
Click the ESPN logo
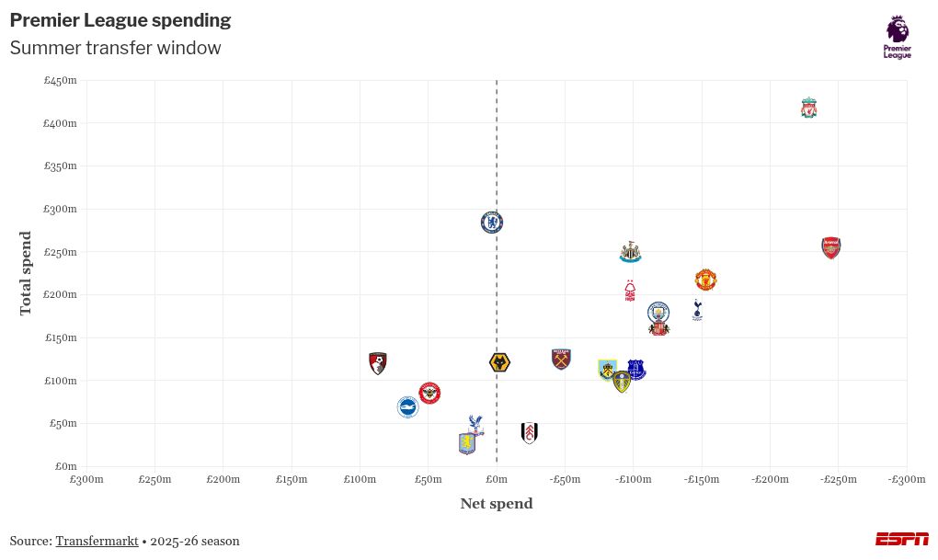901,539
